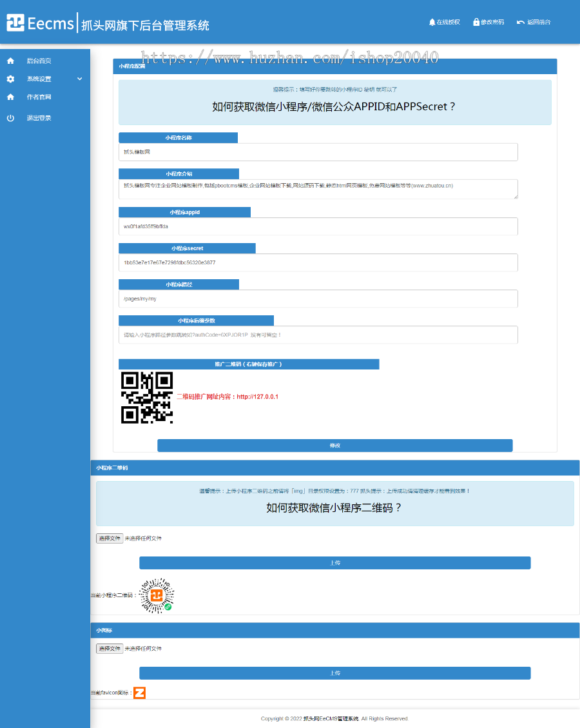Click the current mini program QR code image
580x728 pixels.
(x=157, y=596)
